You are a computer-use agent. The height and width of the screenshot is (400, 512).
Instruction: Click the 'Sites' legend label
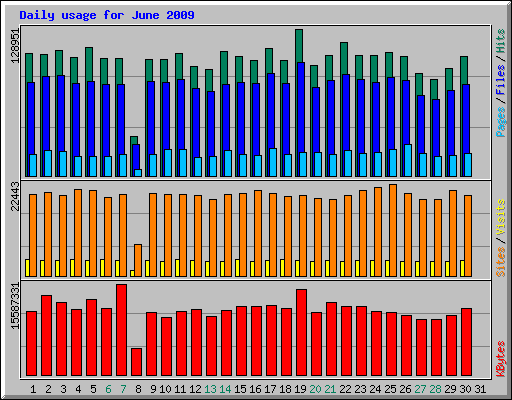click(501, 262)
